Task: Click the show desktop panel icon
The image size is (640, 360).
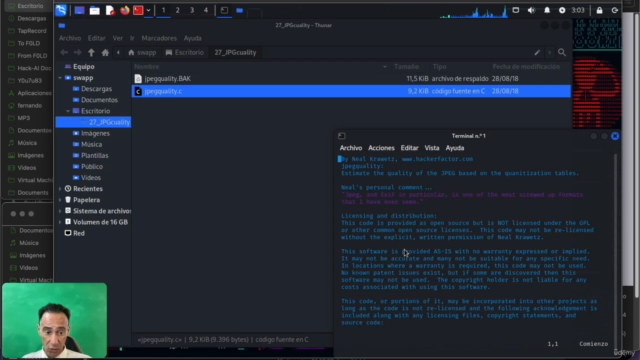Action: (79, 10)
